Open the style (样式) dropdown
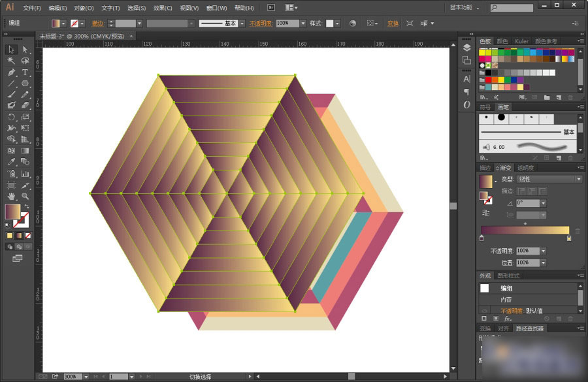 [338, 24]
